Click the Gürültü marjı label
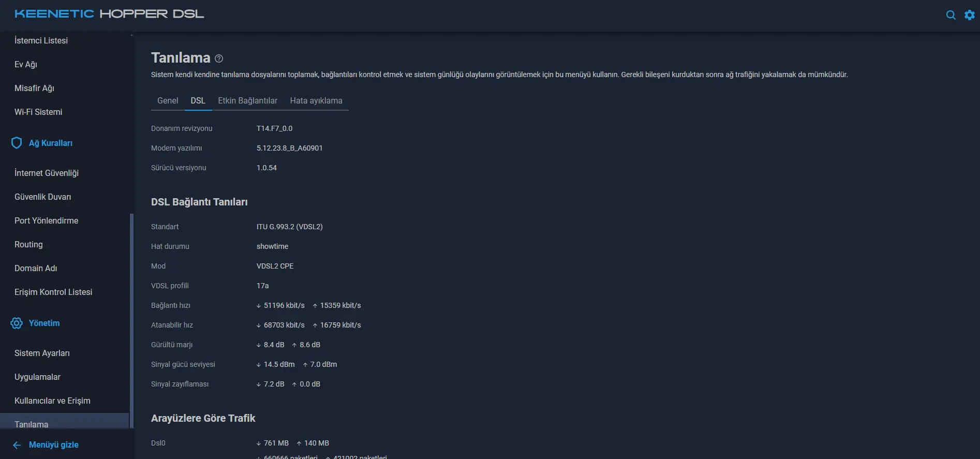The width and height of the screenshot is (980, 459). tap(172, 345)
